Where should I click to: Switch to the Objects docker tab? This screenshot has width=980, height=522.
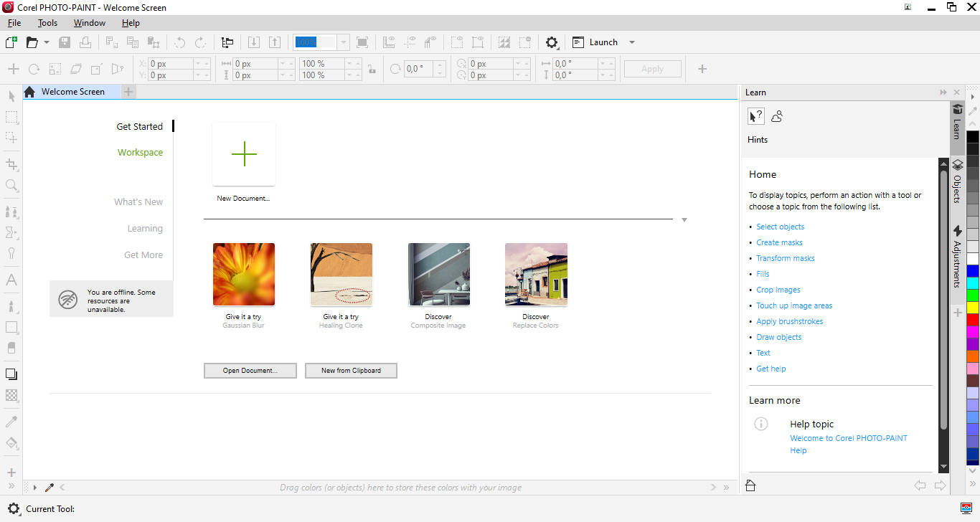click(957, 182)
